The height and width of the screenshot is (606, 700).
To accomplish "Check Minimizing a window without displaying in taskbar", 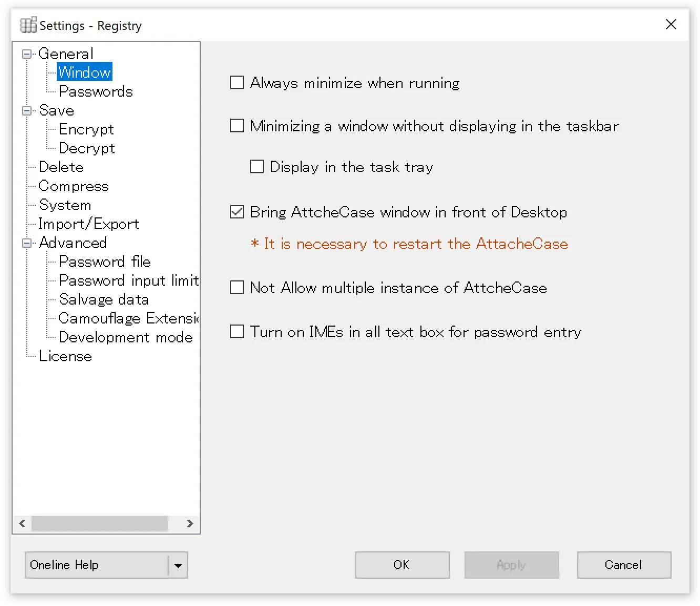I will coord(236,126).
